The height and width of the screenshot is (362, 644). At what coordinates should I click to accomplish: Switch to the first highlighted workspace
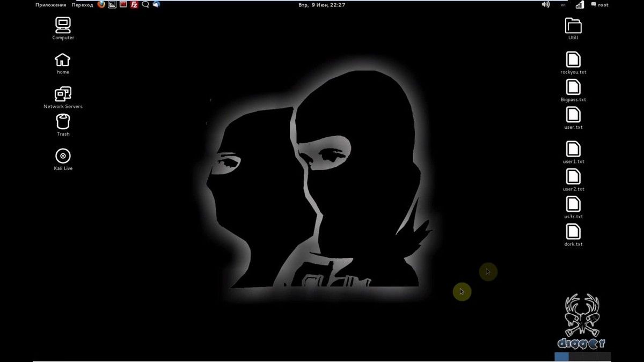(561, 357)
